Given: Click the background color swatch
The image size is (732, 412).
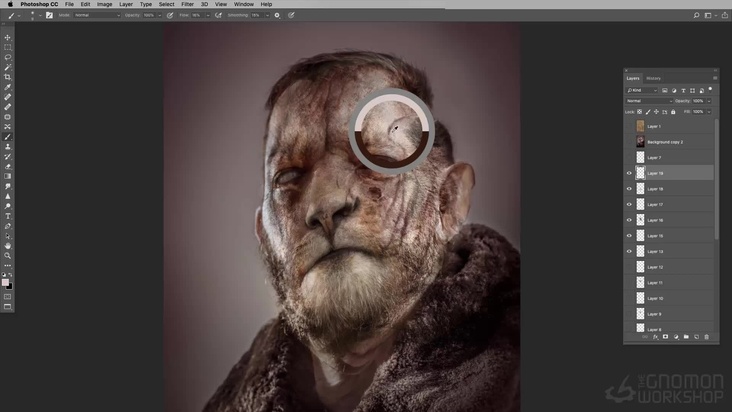Looking at the screenshot, I should [x=10, y=286].
